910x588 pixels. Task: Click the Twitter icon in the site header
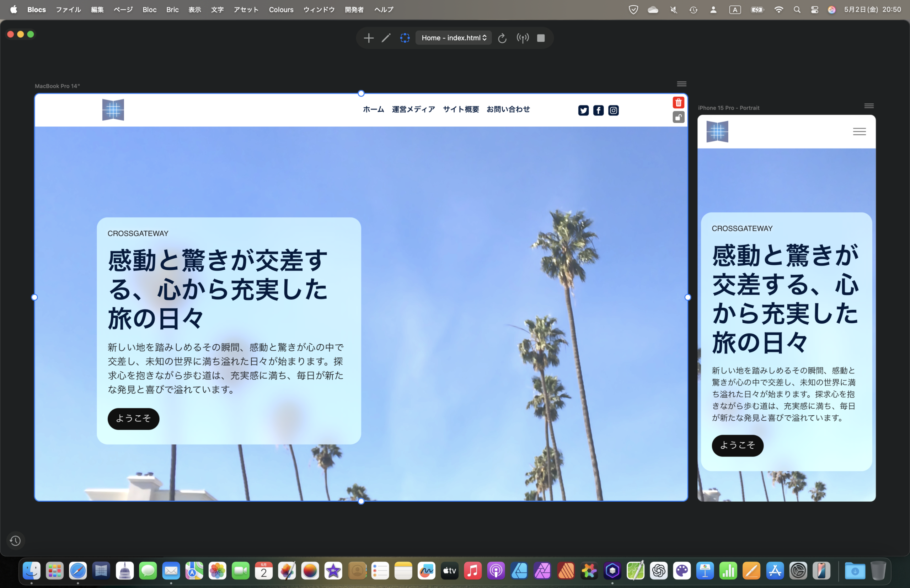pos(583,110)
